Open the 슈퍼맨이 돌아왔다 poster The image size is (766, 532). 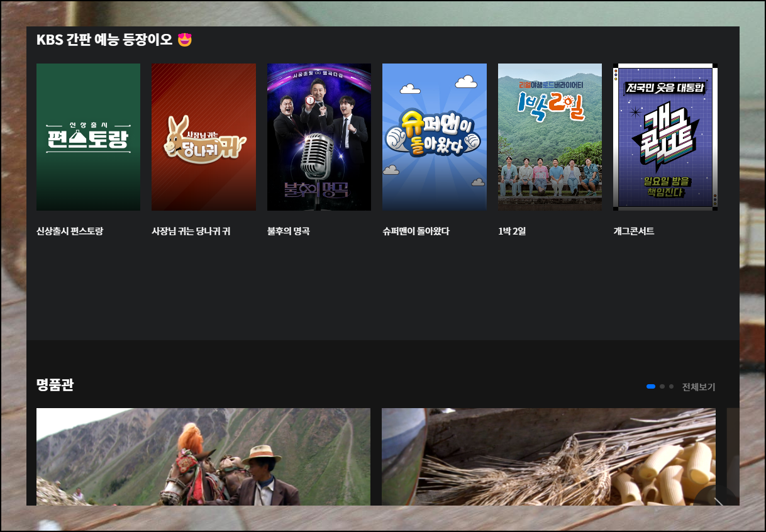coord(435,137)
